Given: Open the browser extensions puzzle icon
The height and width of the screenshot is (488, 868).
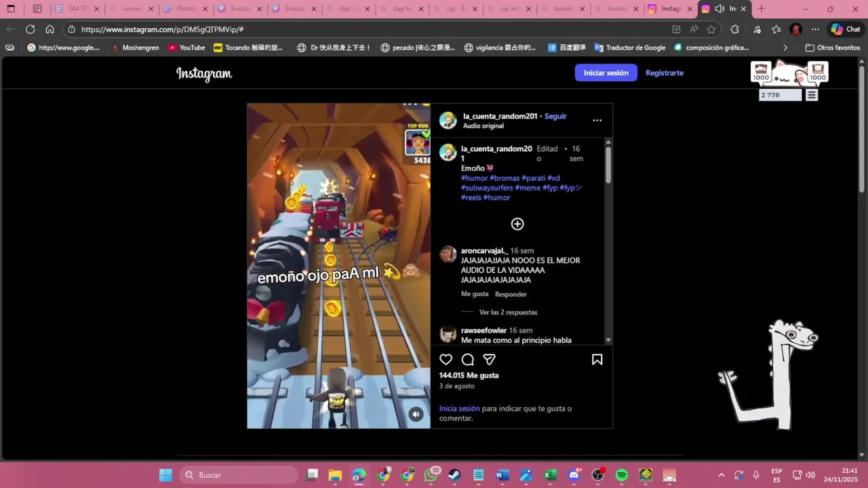Looking at the screenshot, I should click(x=734, y=29).
